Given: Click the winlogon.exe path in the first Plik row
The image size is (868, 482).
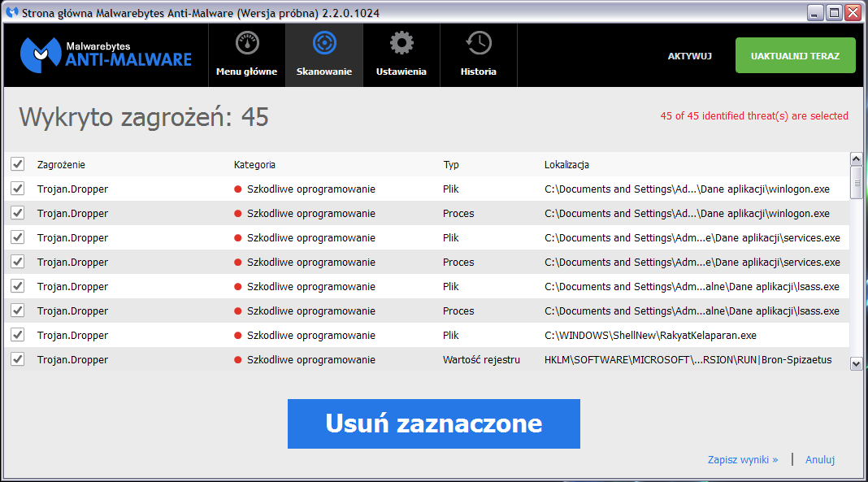Looking at the screenshot, I should (687, 189).
